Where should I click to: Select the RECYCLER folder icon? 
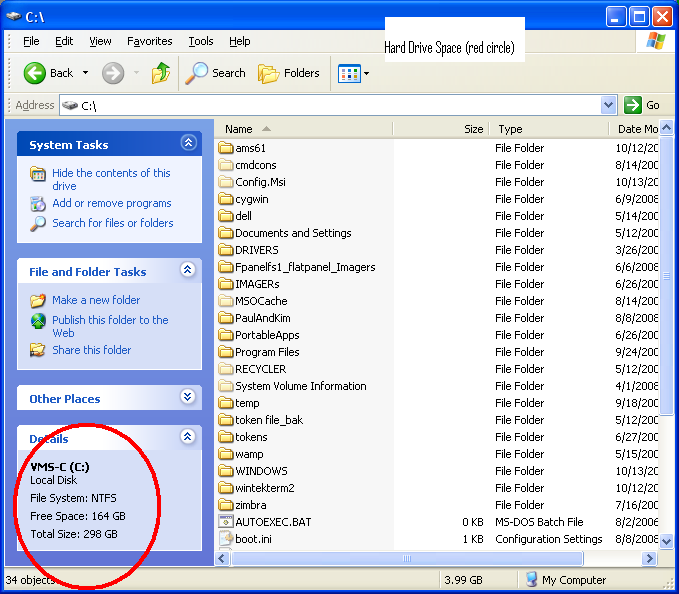[226, 368]
